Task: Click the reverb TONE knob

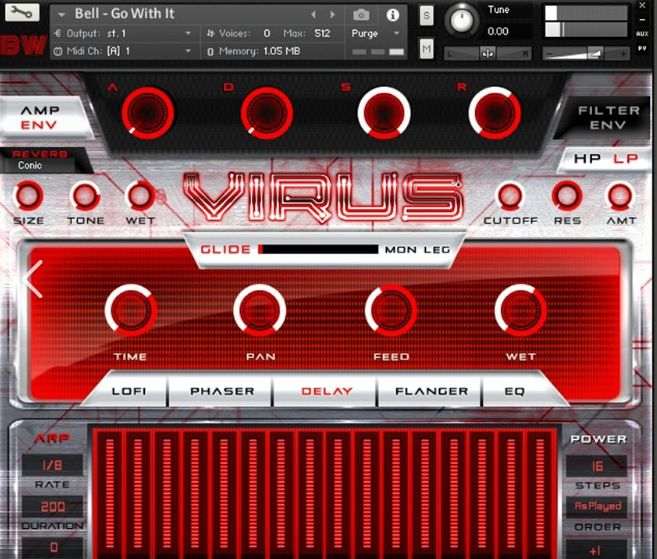Action: point(85,195)
